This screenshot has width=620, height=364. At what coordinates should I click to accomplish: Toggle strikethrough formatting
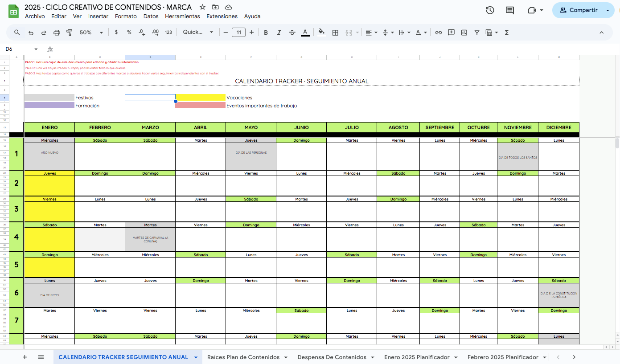[x=292, y=33]
